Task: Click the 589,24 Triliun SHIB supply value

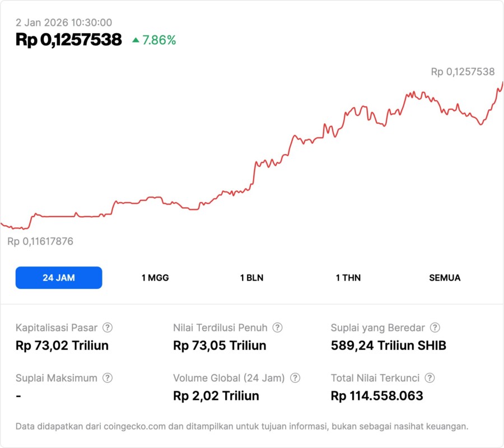Action: pos(389,346)
